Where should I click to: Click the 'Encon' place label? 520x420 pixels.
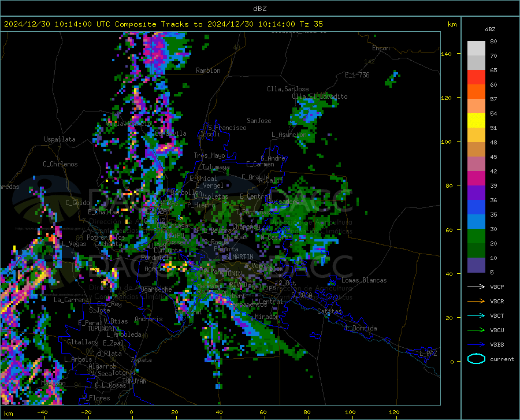pyautogui.click(x=381, y=48)
